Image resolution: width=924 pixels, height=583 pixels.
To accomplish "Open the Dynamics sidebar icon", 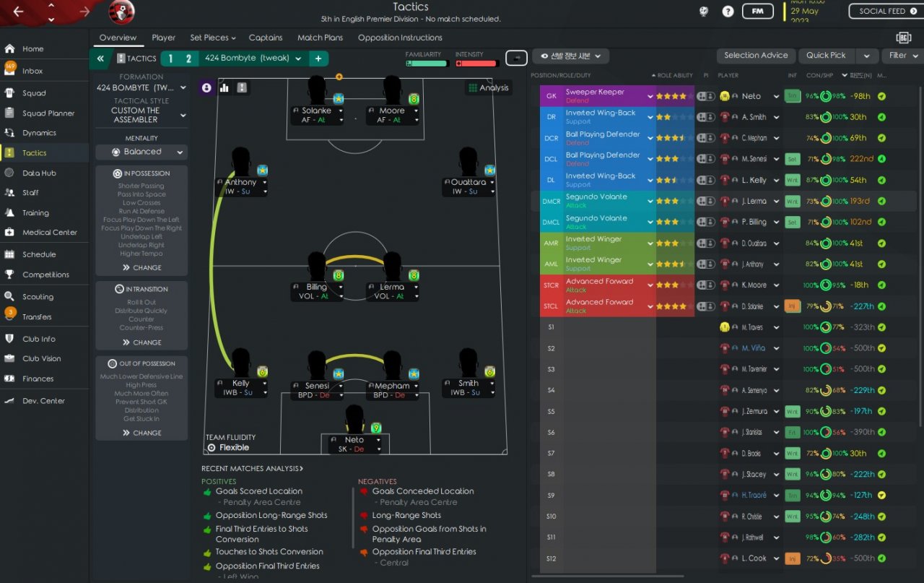I will coord(9,133).
